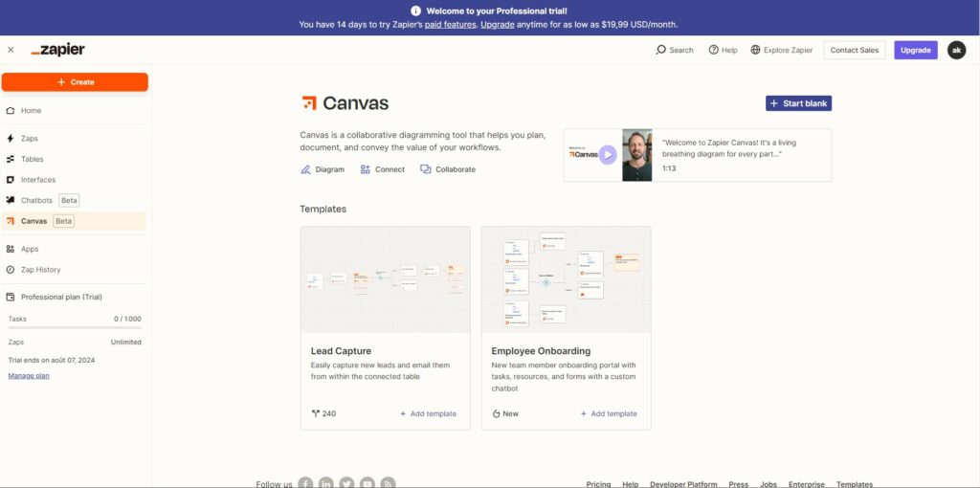Open the Press footer link
Viewport: 980px width, 488px height.
(x=738, y=484)
